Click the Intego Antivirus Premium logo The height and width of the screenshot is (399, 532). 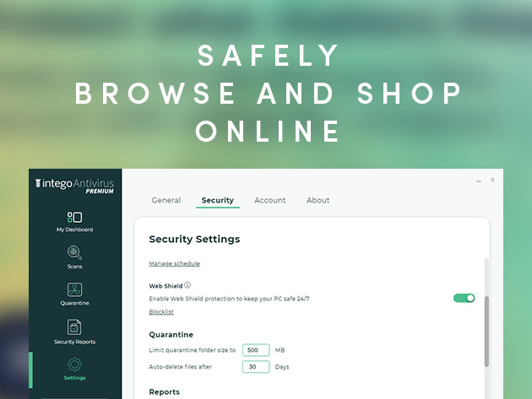coord(74,186)
